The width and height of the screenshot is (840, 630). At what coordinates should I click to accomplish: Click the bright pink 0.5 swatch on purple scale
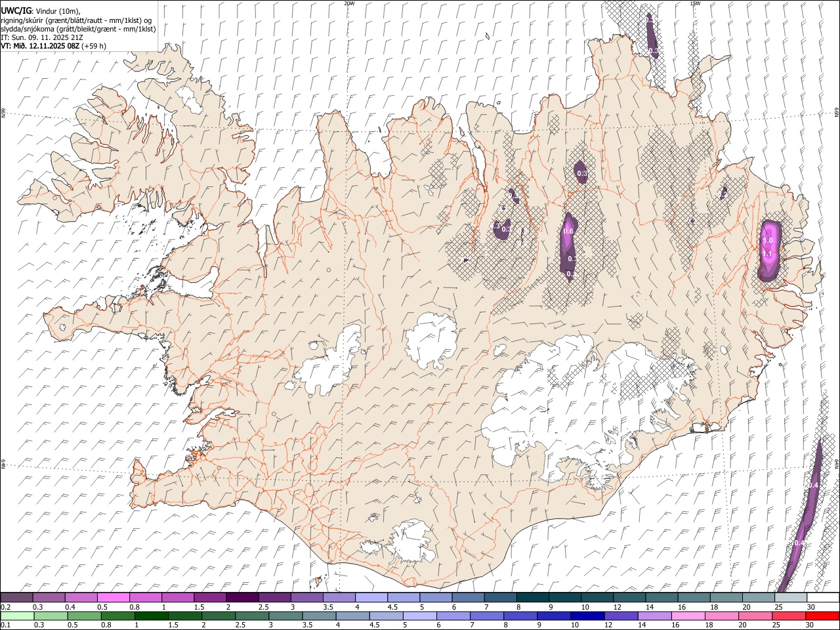113,598
